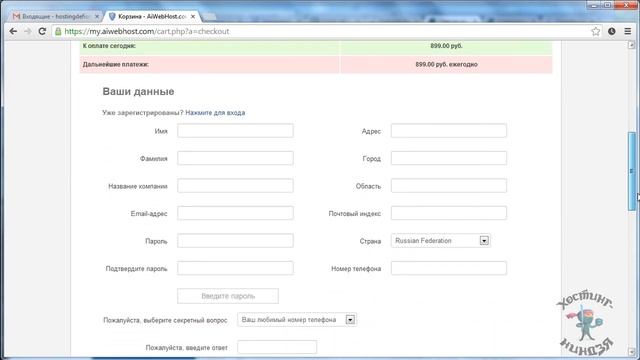This screenshot has height=360, width=640.
Task: Click the scrollbar down arrow
Action: (631, 351)
